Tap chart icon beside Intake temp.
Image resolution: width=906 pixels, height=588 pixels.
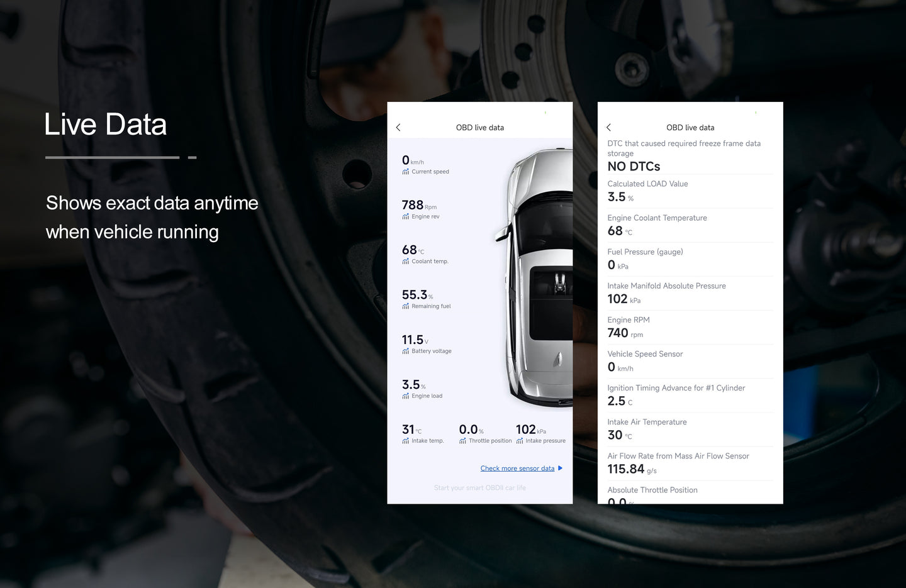406,441
